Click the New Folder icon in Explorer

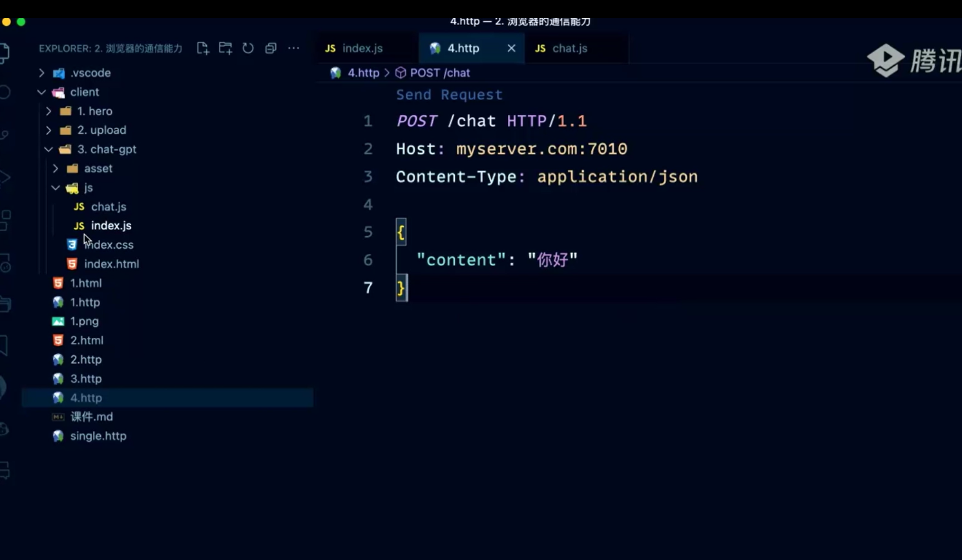(225, 48)
